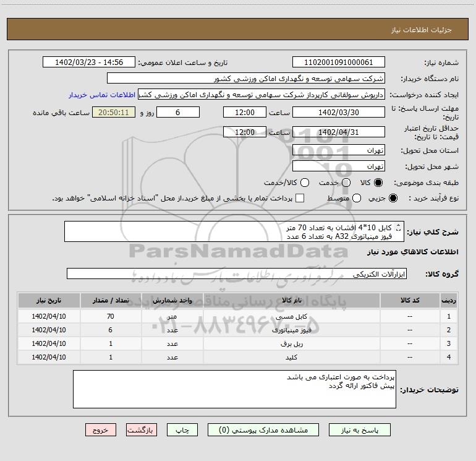Click the واحد شمارش column header
The height and width of the screenshot is (461, 476).
tap(172, 300)
